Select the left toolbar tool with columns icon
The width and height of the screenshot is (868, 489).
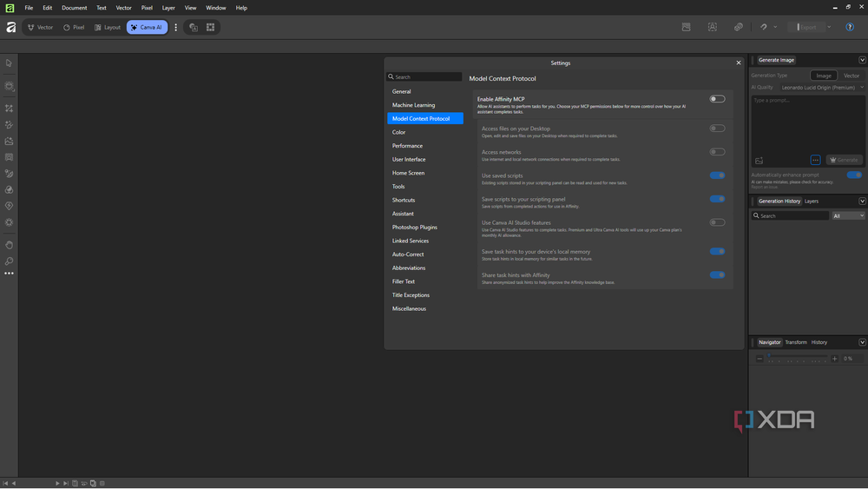pos(9,157)
